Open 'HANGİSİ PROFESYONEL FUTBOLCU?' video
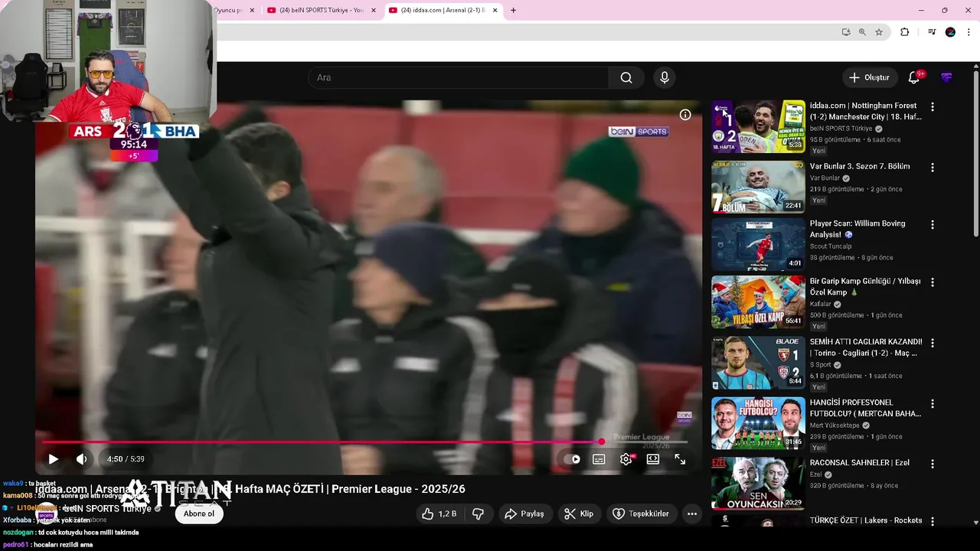This screenshot has width=980, height=551. click(x=865, y=408)
